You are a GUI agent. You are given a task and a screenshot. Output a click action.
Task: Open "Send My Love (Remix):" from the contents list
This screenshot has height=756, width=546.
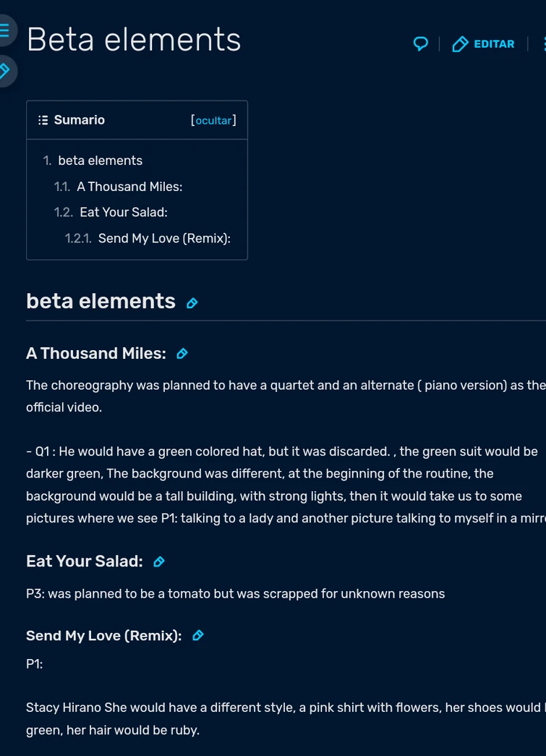[164, 238]
